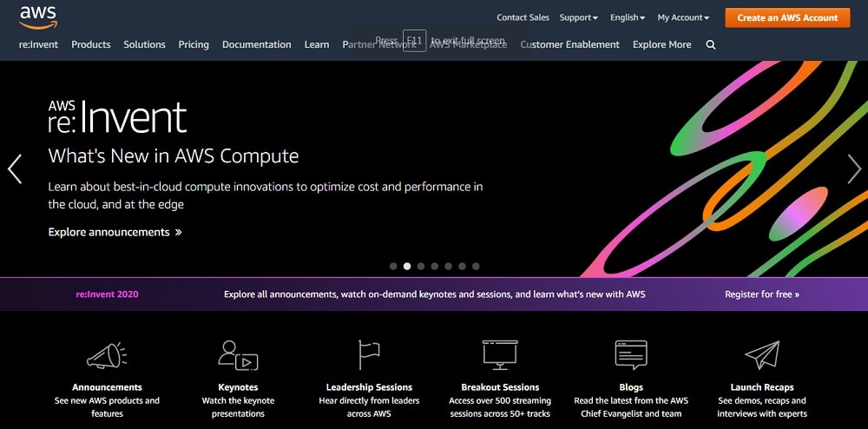Click 'Explore all announcements, watch on-demand keynotes' text
Image resolution: width=868 pixels, height=429 pixels.
click(x=435, y=294)
